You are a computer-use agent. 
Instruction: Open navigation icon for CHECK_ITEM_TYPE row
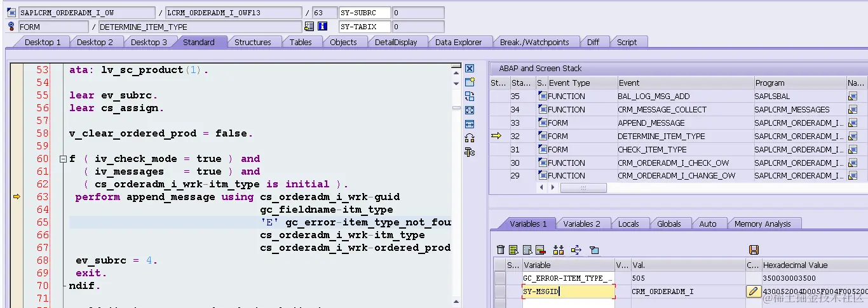click(x=853, y=150)
